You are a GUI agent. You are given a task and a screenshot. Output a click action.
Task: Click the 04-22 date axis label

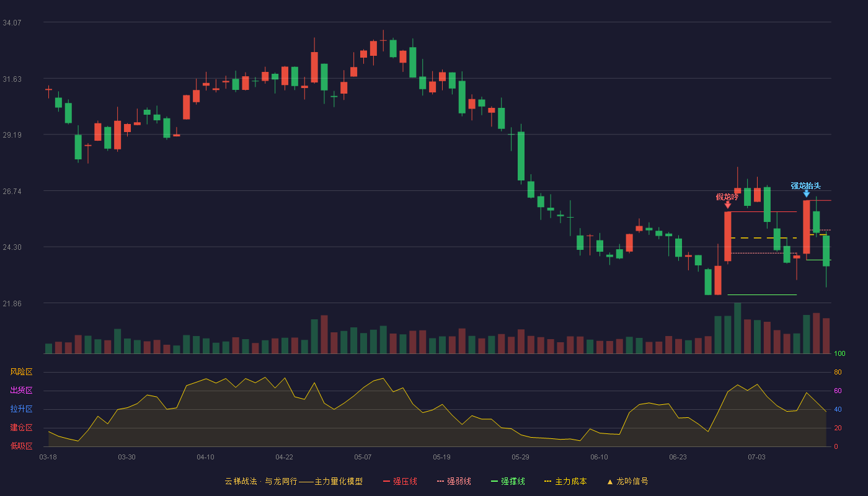284,457
